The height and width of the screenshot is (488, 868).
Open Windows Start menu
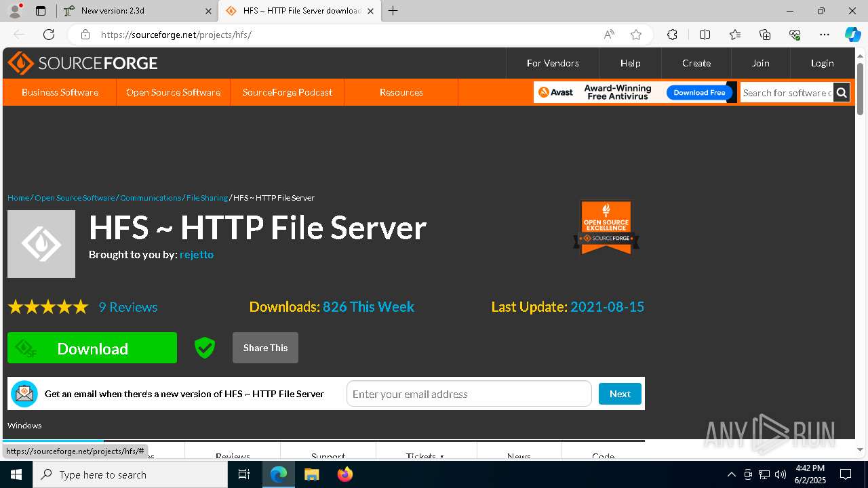(16, 474)
